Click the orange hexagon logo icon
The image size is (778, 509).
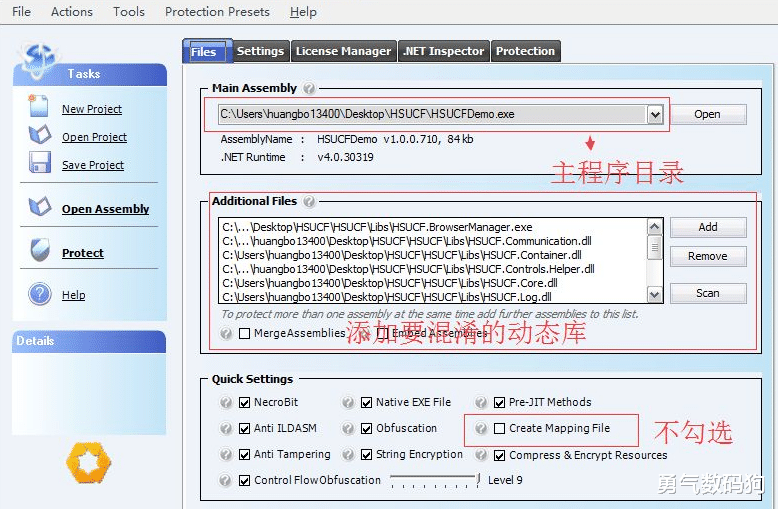89,463
